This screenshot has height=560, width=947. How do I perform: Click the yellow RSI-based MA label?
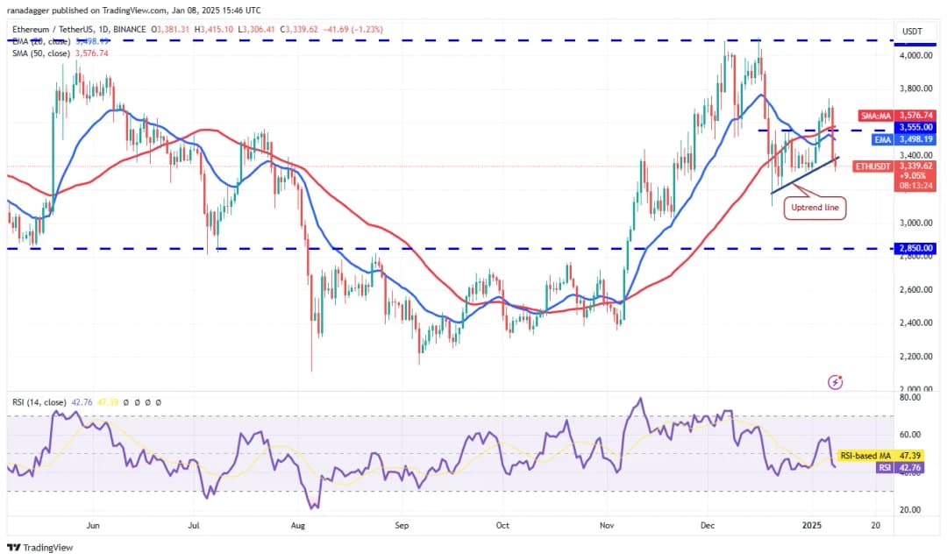coord(866,456)
